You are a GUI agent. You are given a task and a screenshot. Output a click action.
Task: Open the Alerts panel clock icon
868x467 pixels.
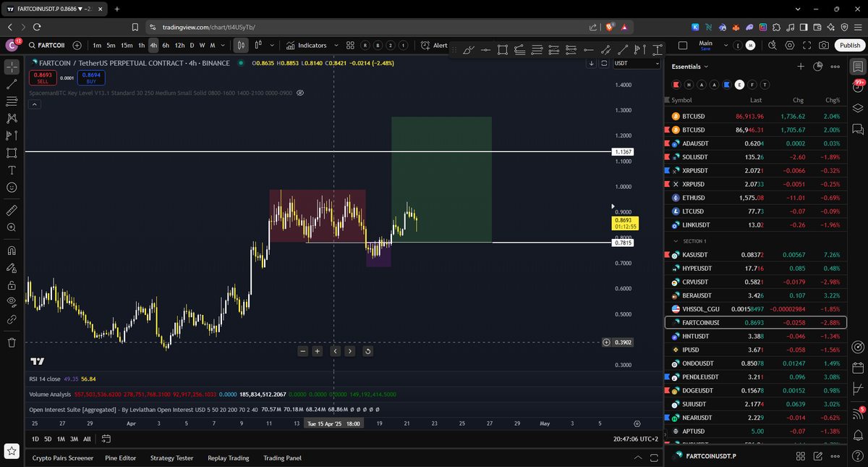pyautogui.click(x=858, y=87)
